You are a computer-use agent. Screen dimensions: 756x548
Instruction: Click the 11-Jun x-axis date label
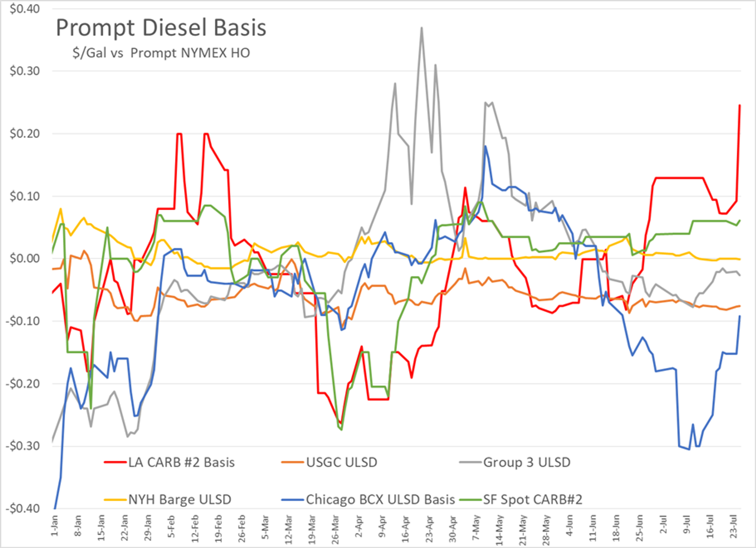[593, 528]
